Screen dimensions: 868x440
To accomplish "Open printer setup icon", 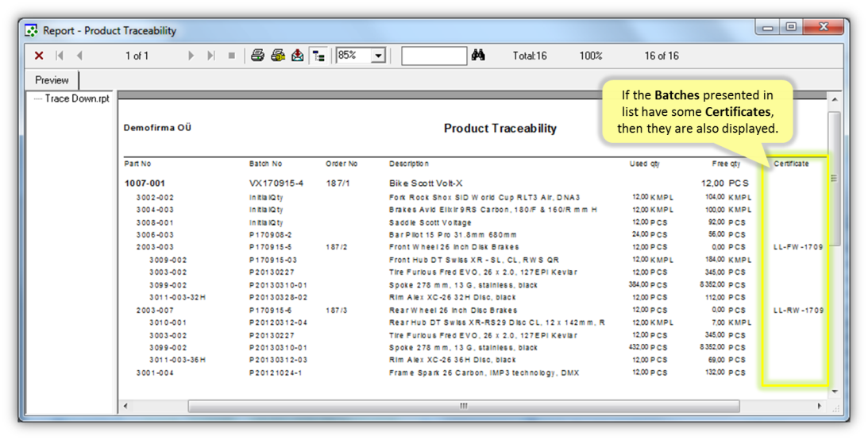I will tap(277, 56).
